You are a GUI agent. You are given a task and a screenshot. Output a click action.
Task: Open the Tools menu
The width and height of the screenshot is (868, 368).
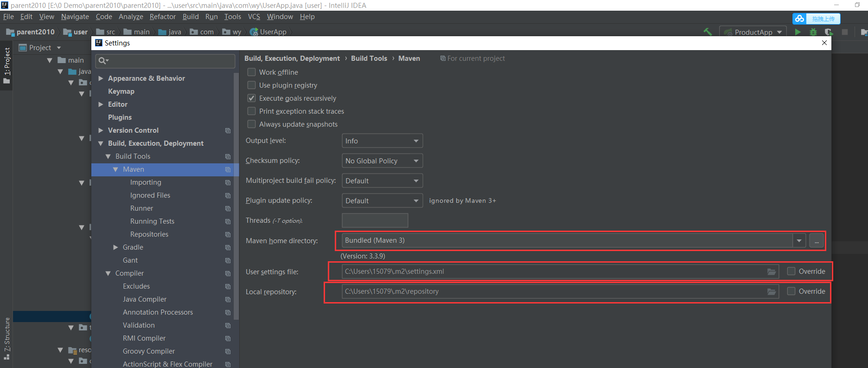point(233,17)
